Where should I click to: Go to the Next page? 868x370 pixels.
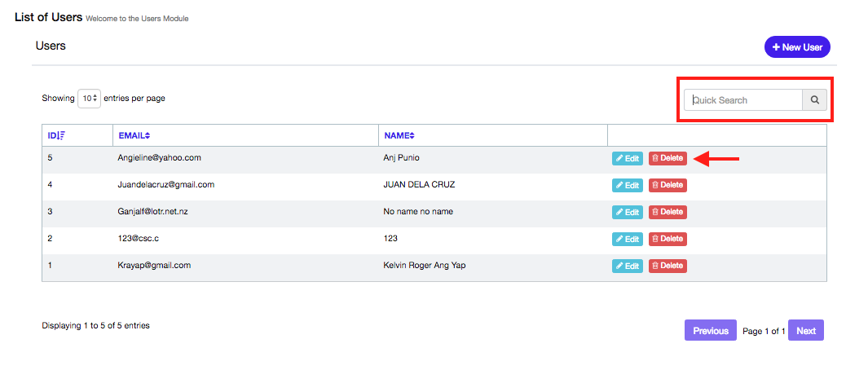[x=805, y=331]
